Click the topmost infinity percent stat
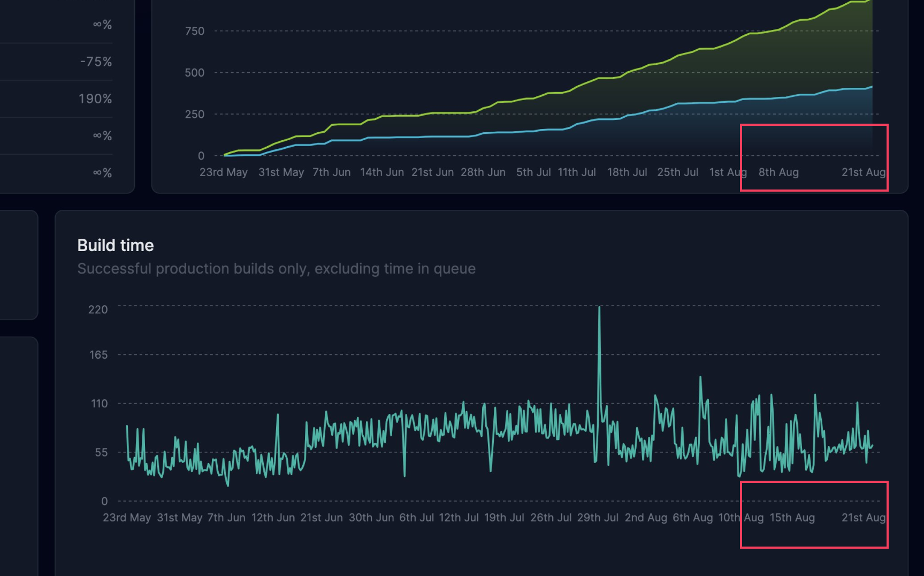 tap(102, 23)
